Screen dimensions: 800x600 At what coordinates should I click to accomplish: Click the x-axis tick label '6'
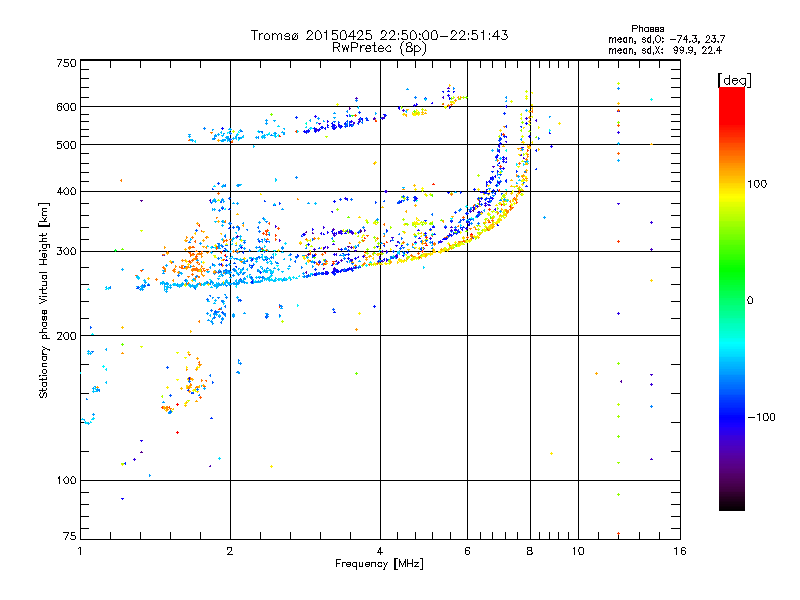467,551
